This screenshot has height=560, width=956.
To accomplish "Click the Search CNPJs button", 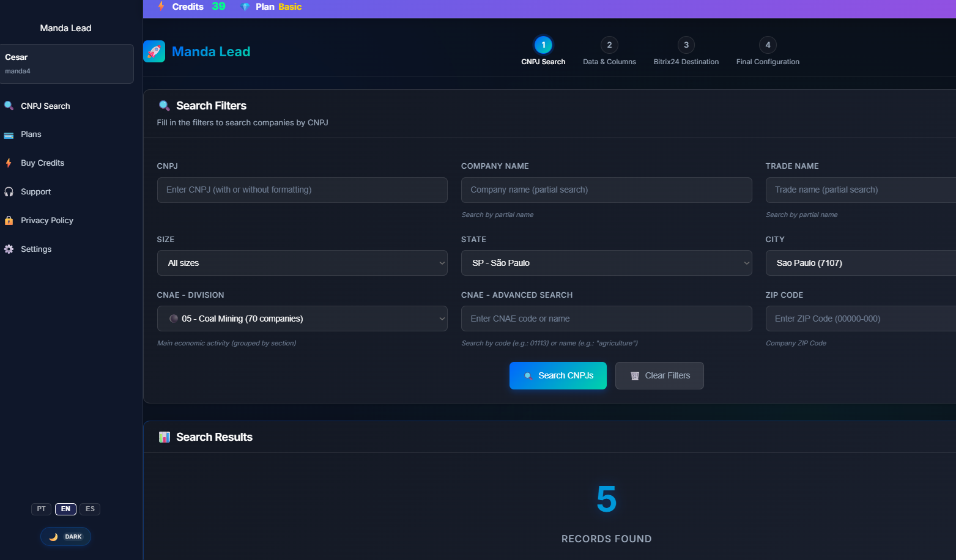I will [558, 376].
